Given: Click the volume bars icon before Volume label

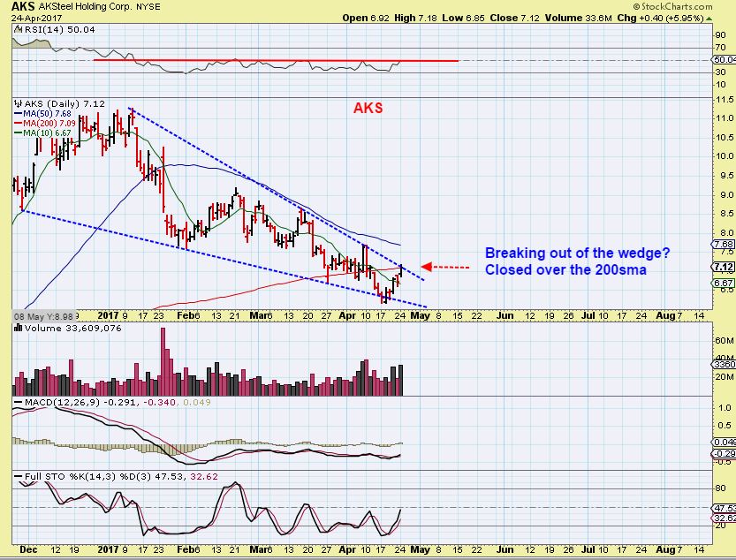Looking at the screenshot, I should pos(19,328).
